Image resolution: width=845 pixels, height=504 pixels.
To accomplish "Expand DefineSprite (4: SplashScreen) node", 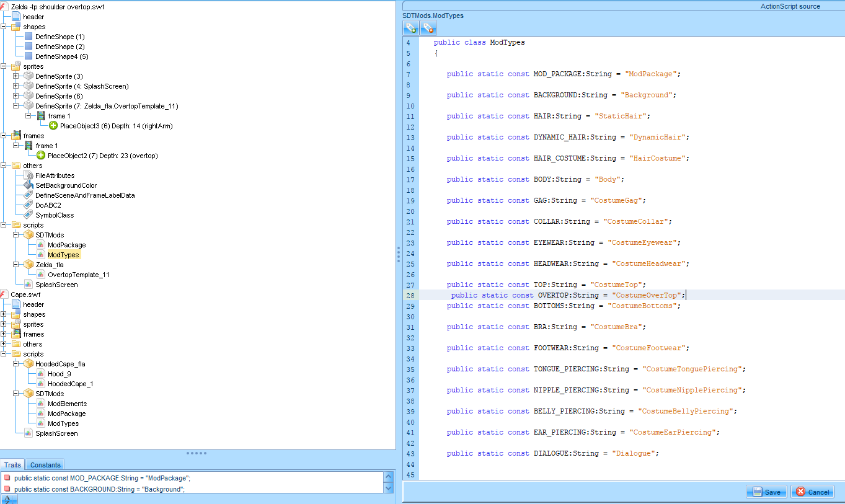I will [16, 86].
